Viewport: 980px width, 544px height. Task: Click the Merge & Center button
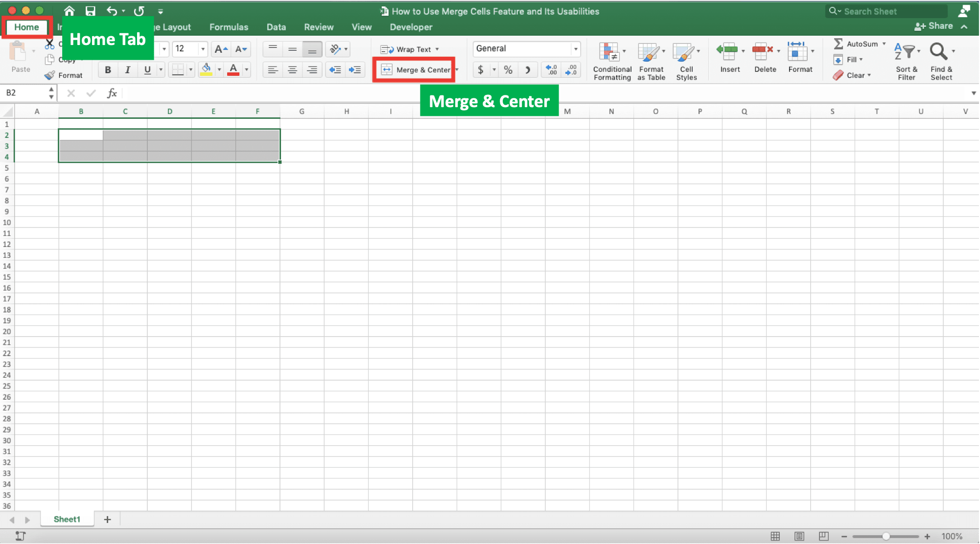[416, 70]
